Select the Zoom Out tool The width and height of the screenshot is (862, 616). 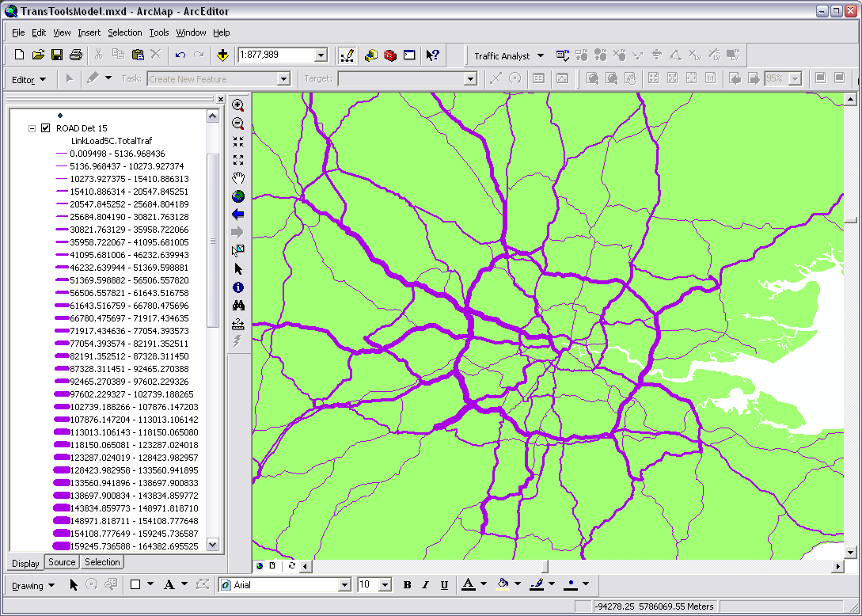[238, 124]
